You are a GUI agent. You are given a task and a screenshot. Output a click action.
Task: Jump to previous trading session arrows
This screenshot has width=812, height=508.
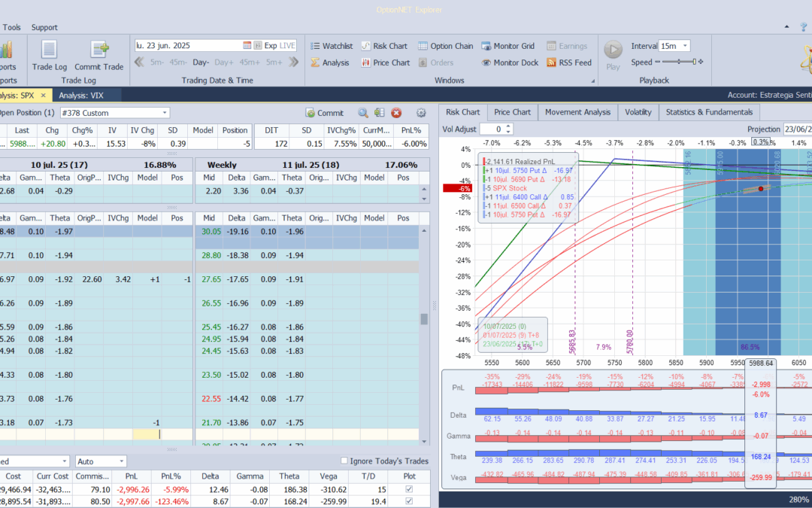pos(139,62)
